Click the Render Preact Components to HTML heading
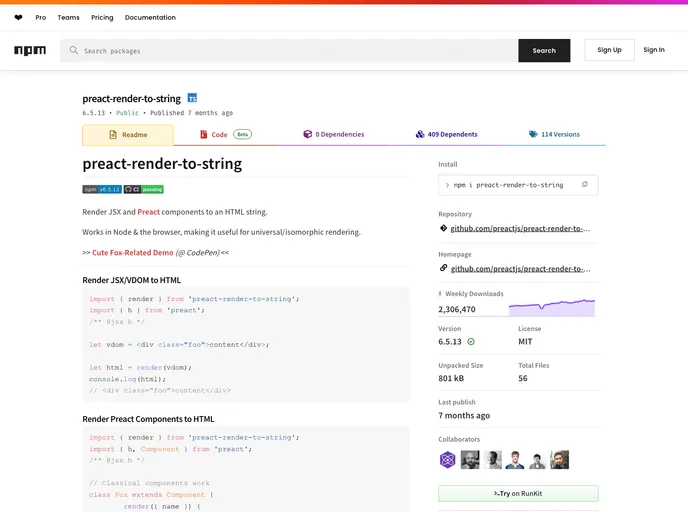 click(148, 419)
